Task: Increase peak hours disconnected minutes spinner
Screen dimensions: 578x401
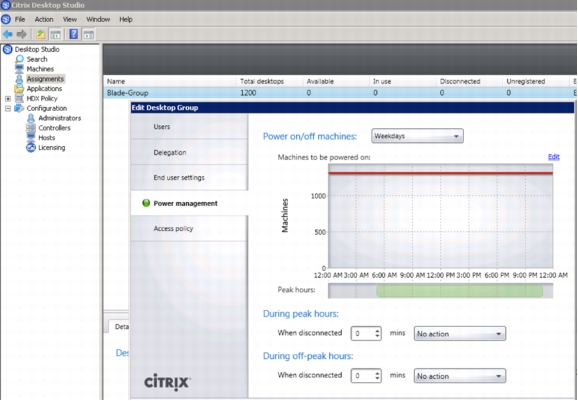Action: [377, 331]
